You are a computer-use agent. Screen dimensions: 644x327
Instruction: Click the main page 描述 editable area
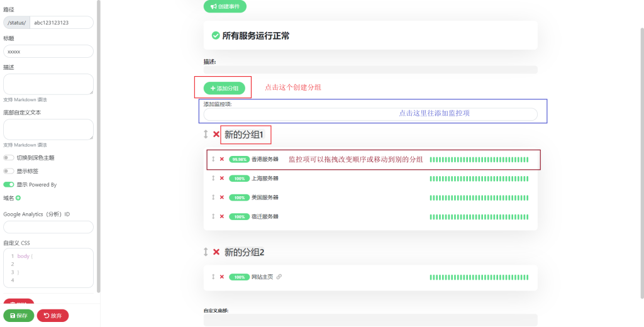370,70
